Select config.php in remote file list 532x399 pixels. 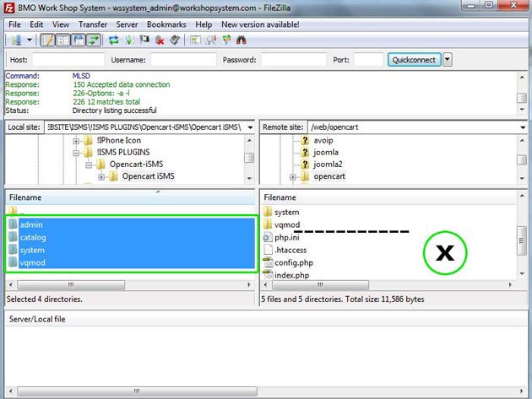click(x=294, y=262)
